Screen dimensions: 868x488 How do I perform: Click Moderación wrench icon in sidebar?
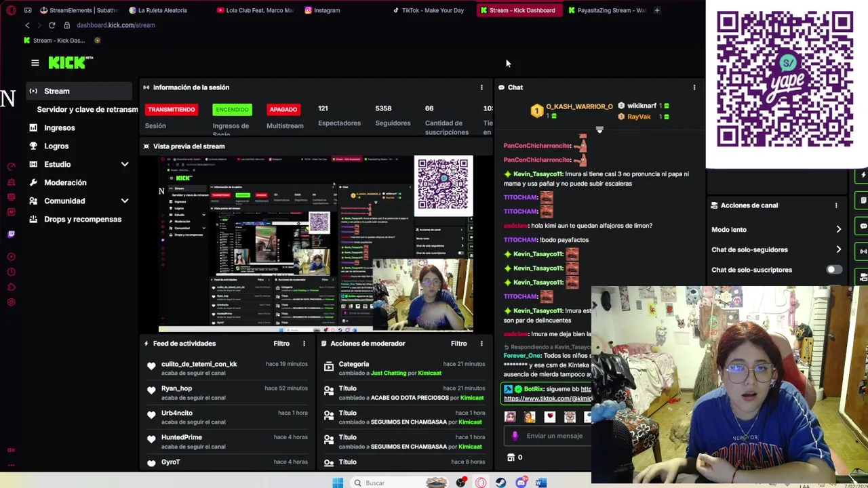click(33, 182)
